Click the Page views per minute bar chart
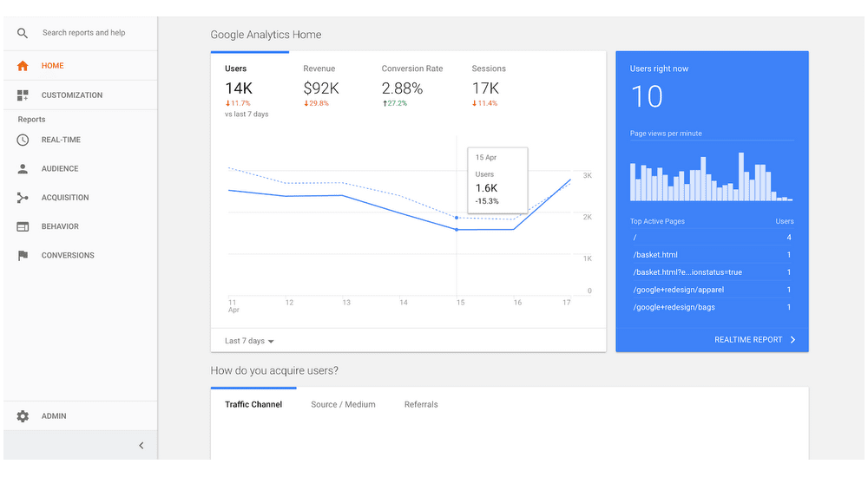868x477 pixels. pyautogui.click(x=712, y=177)
